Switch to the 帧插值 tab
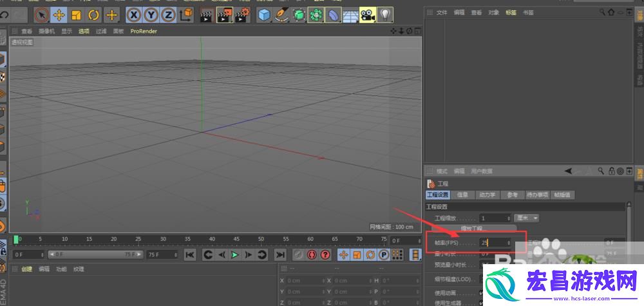 (562, 195)
